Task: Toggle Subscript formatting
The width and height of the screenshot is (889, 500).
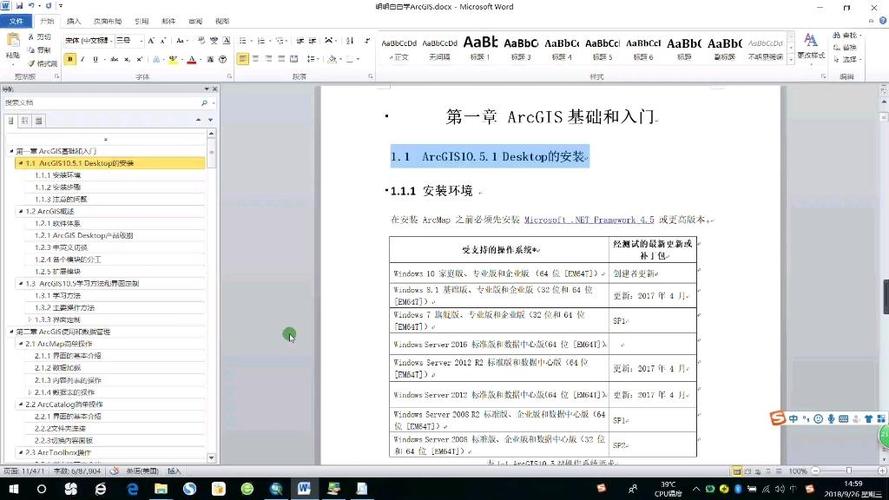Action: [x=127, y=59]
